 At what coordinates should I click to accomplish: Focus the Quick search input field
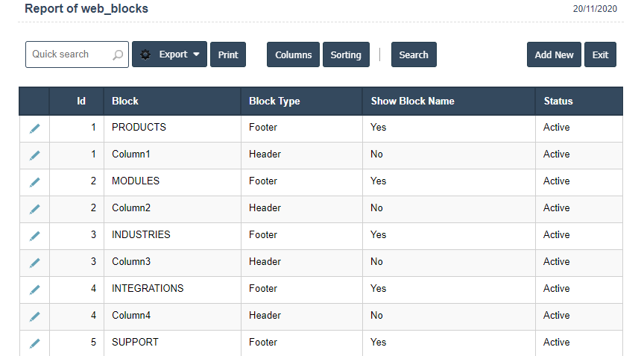69,54
